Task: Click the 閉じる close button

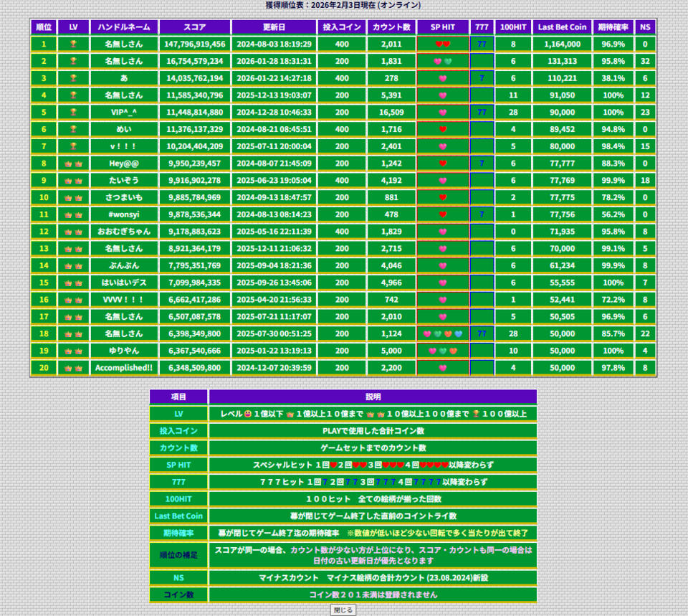Action: (343, 610)
